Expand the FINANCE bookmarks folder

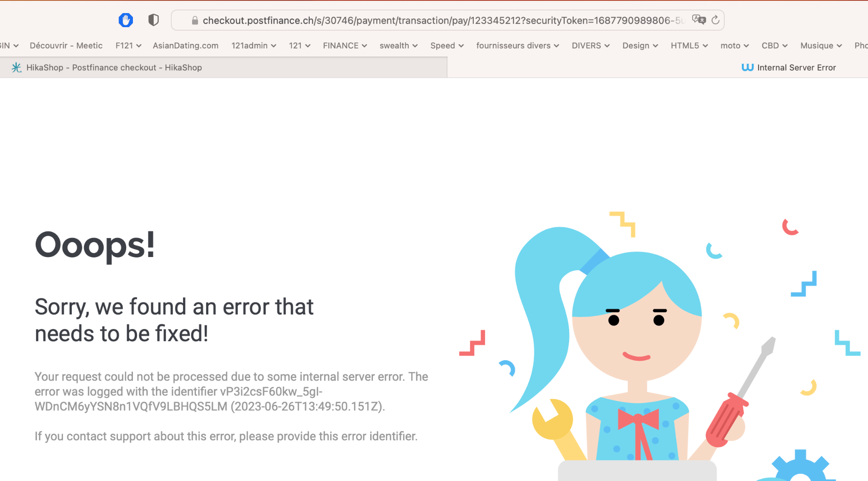pyautogui.click(x=345, y=46)
